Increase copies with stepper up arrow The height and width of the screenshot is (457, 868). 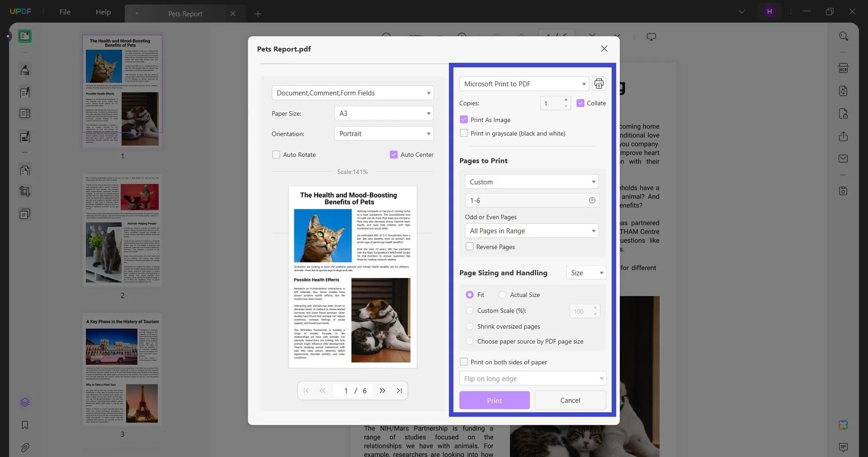[x=566, y=100]
